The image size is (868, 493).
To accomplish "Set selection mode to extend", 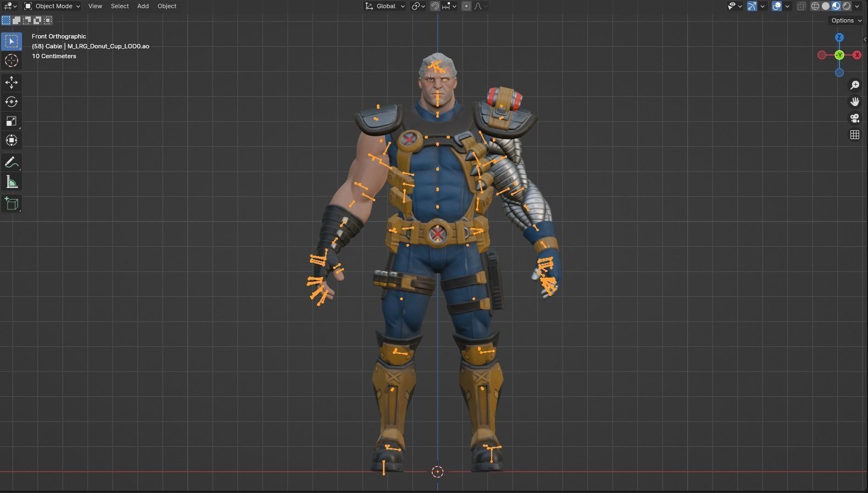I will (16, 20).
